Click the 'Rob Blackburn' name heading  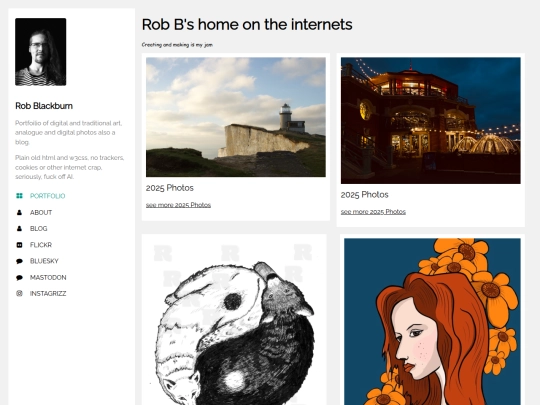point(44,106)
